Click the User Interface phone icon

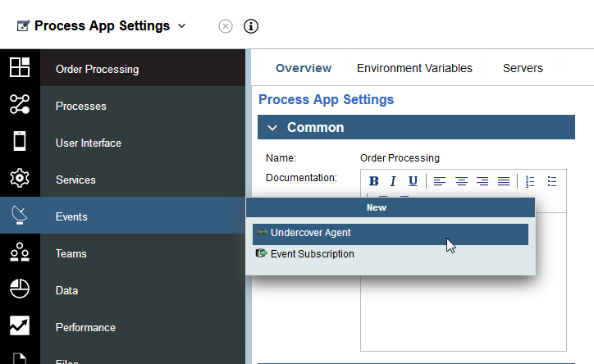coord(20,142)
